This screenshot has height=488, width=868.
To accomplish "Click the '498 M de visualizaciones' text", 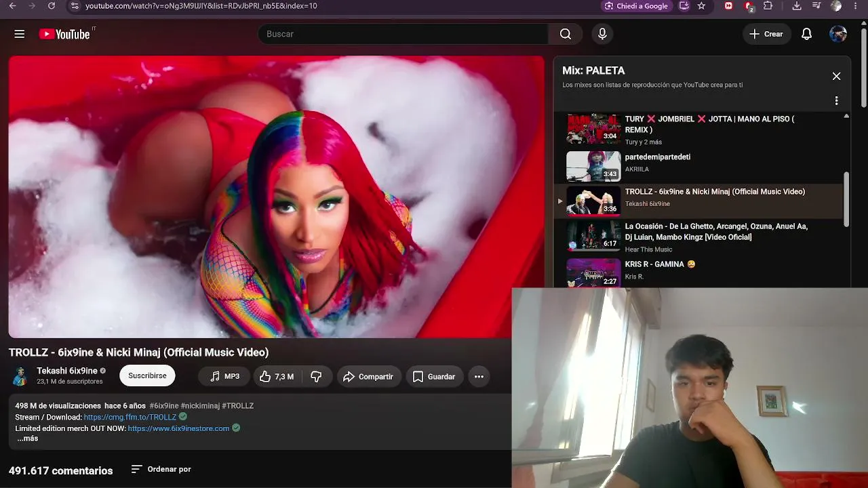I will 58,406.
